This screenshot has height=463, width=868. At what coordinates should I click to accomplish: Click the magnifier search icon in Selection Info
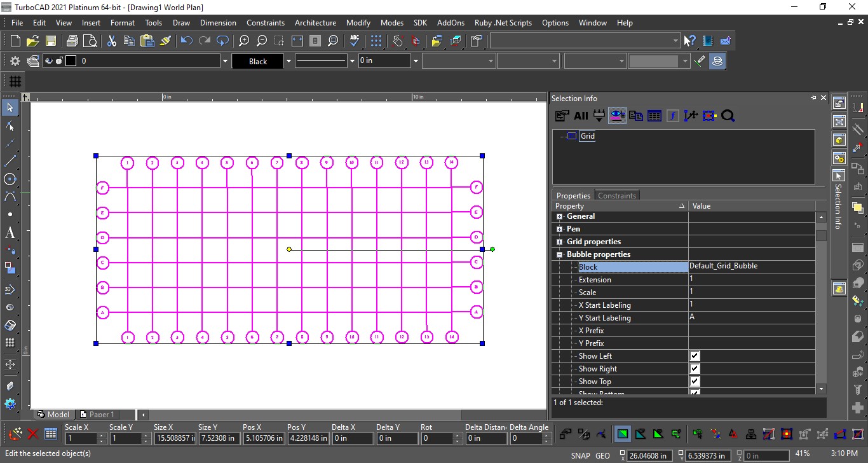[x=728, y=116]
